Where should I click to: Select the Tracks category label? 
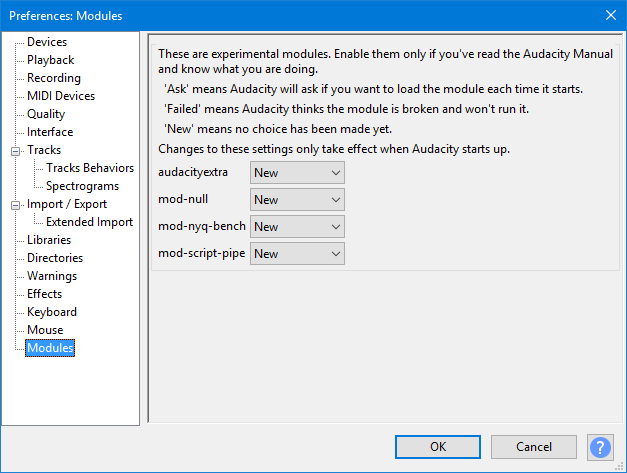(44, 150)
